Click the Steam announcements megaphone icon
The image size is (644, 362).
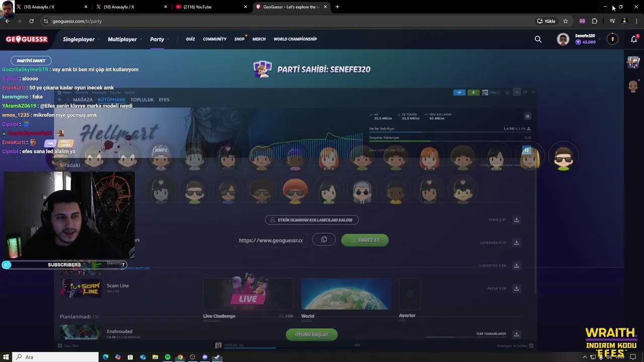(459, 93)
